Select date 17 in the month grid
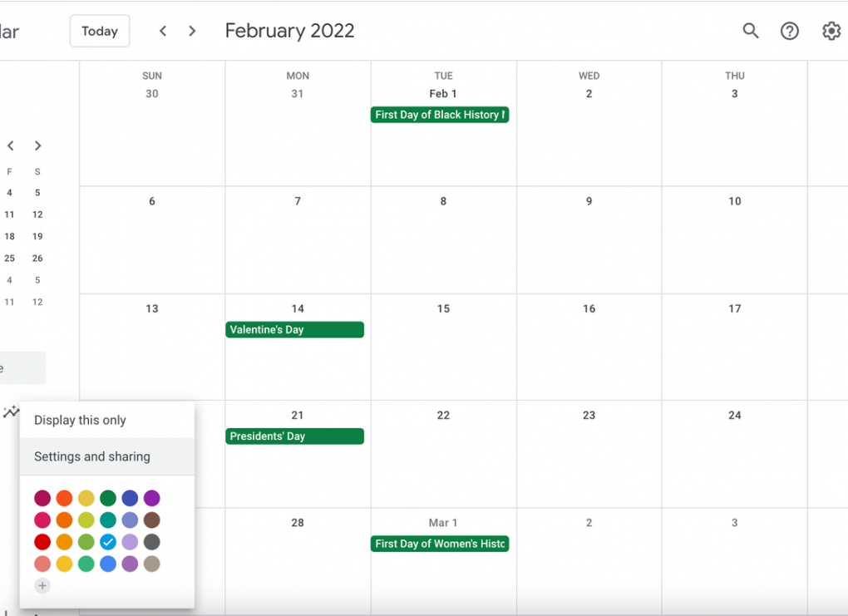Viewport: 848px width, 616px height. pos(734,308)
